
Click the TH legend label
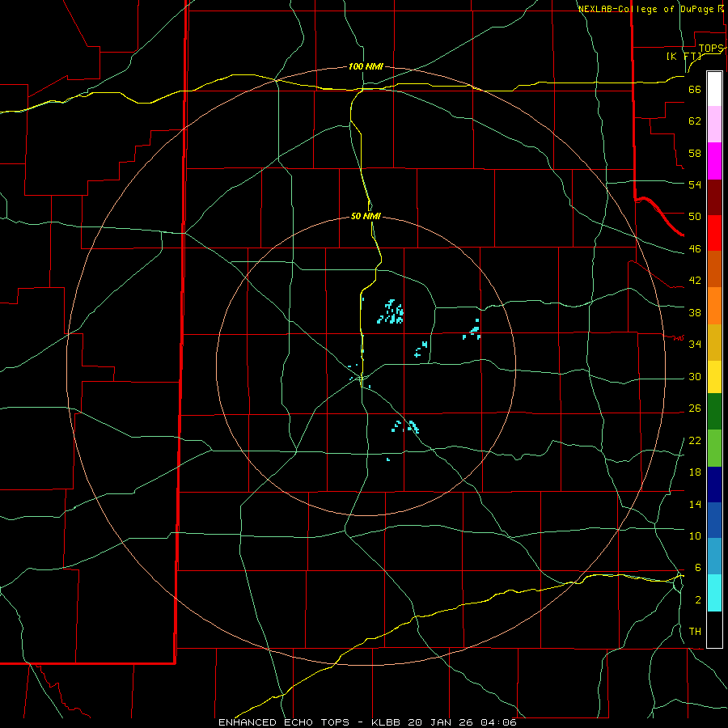point(695,631)
